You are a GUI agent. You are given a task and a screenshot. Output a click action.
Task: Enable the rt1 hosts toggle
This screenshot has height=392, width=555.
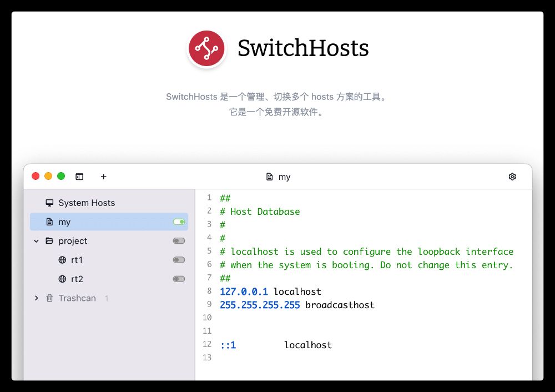point(178,260)
